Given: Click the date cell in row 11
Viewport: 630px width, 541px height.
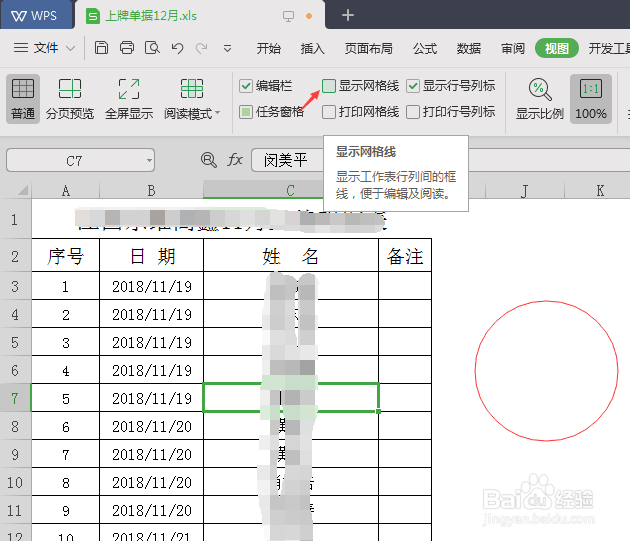Looking at the screenshot, I should coord(151,510).
